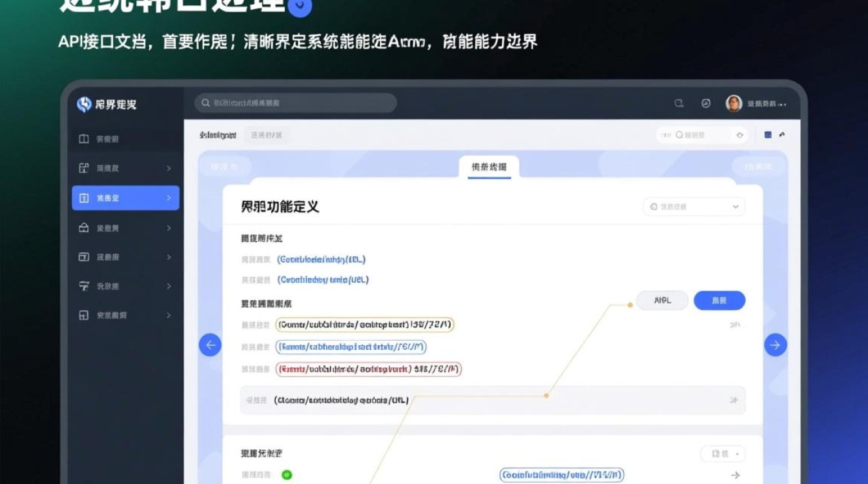This screenshot has width=868, height=484.
Task: Click the right circular arrow navigation control
Action: click(x=775, y=345)
